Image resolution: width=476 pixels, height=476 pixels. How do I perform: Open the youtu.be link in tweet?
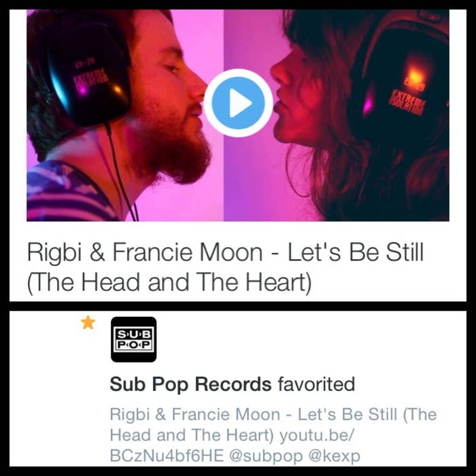pyautogui.click(x=316, y=435)
